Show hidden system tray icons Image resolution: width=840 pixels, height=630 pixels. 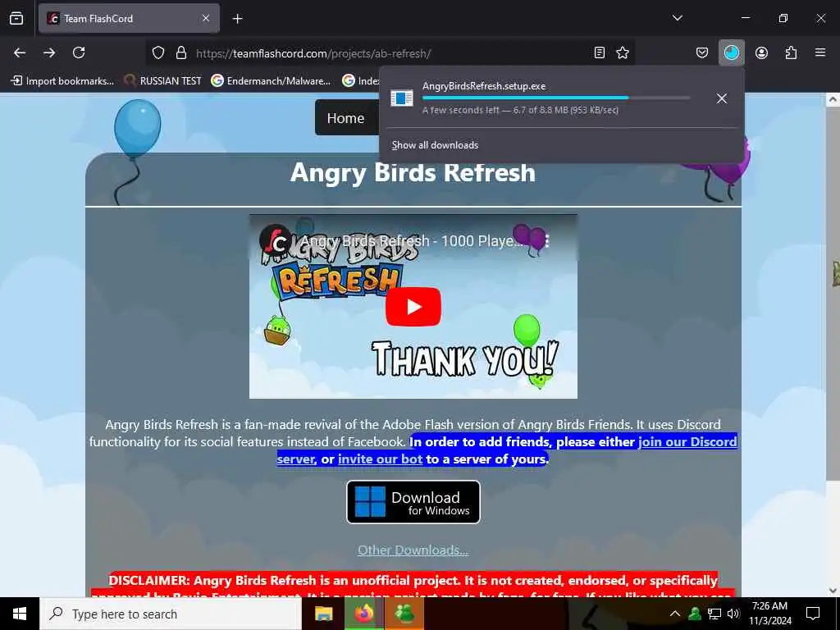tap(675, 614)
